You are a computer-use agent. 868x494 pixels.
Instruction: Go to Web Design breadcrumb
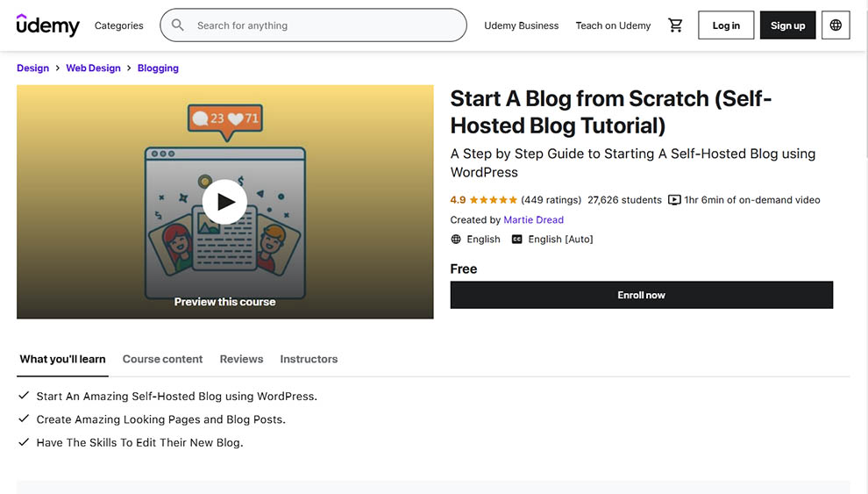93,68
